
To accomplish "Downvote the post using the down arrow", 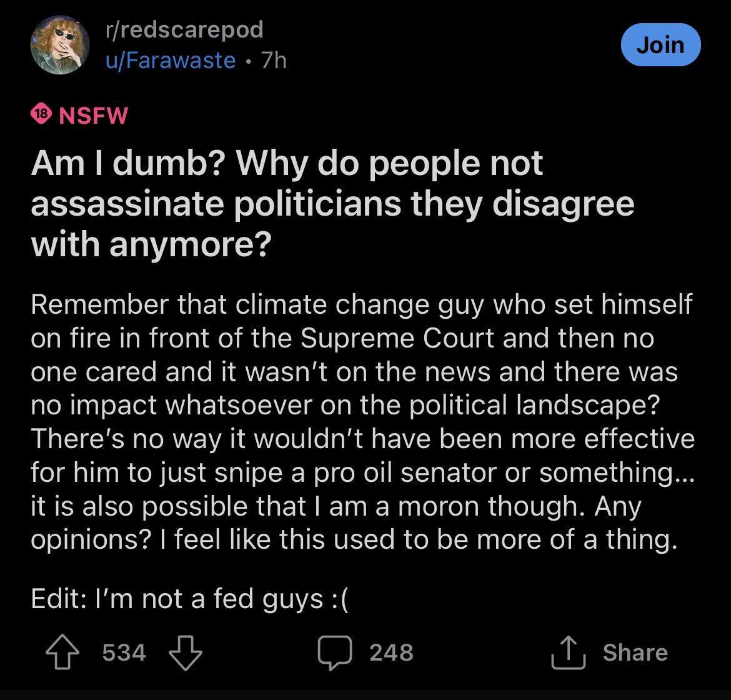I will pos(184,652).
